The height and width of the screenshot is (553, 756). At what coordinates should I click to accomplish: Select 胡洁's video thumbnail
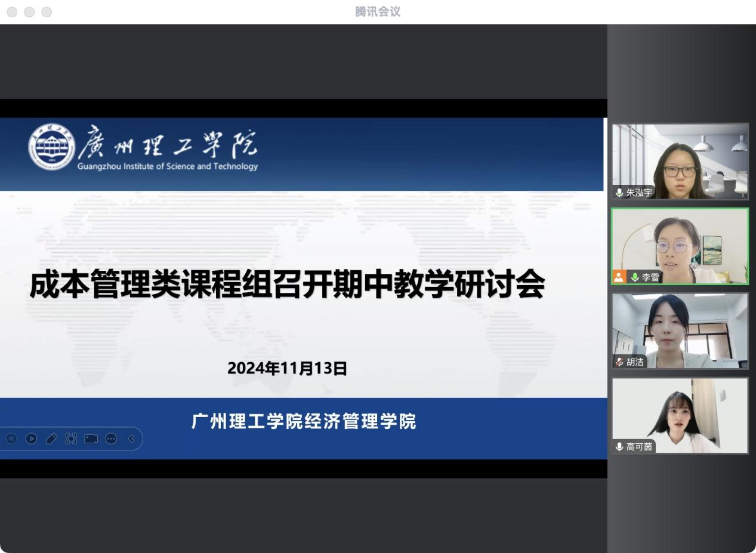coord(680,330)
